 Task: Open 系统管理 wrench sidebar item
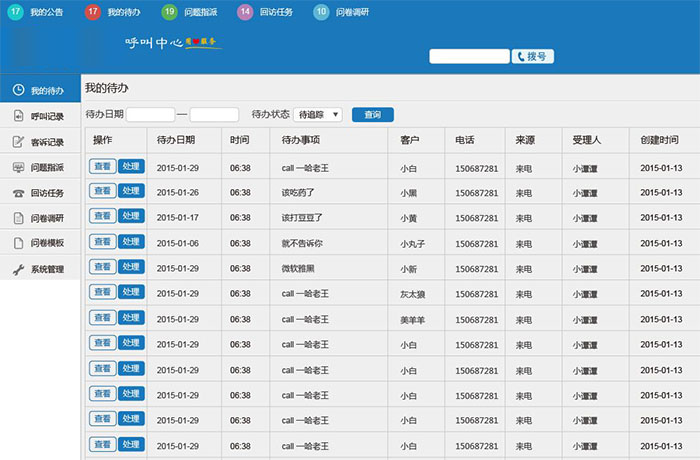[x=40, y=269]
